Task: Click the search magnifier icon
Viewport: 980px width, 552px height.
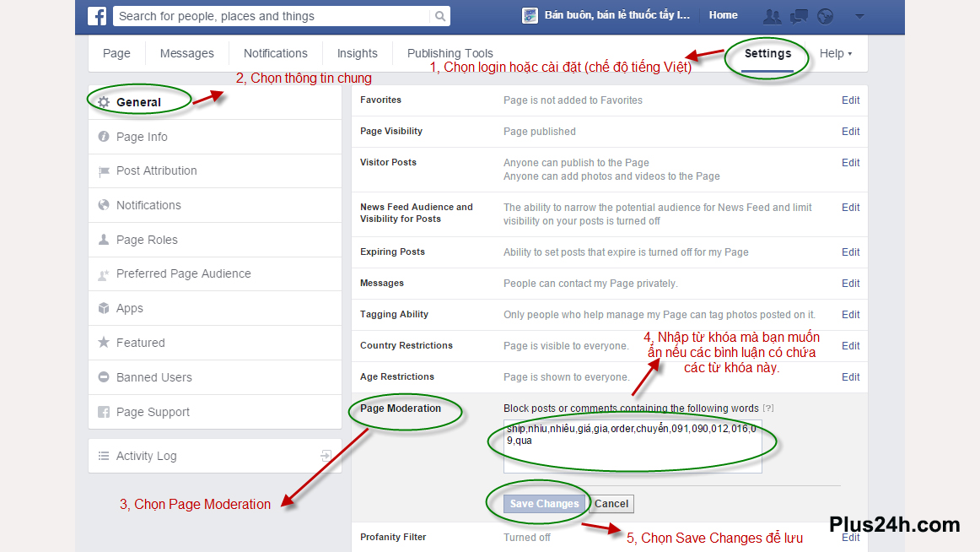Action: click(x=440, y=16)
